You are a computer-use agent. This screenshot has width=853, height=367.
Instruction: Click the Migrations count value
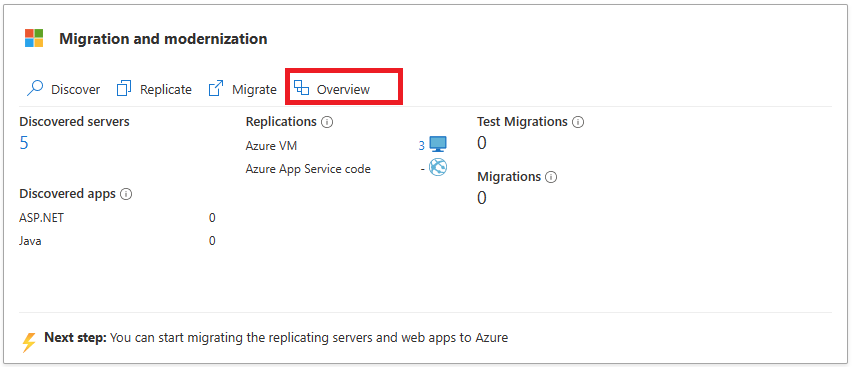[482, 198]
